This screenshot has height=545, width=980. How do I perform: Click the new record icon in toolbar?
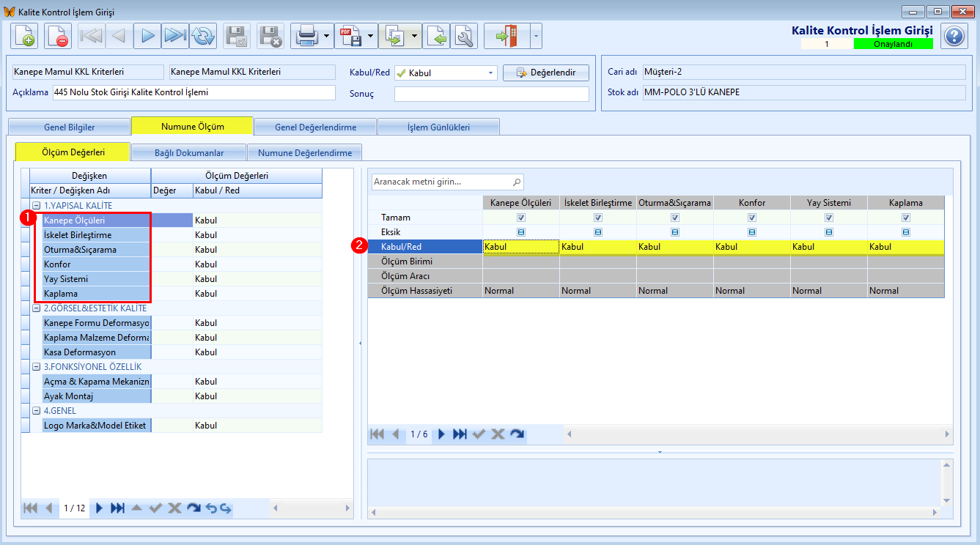click(x=23, y=35)
